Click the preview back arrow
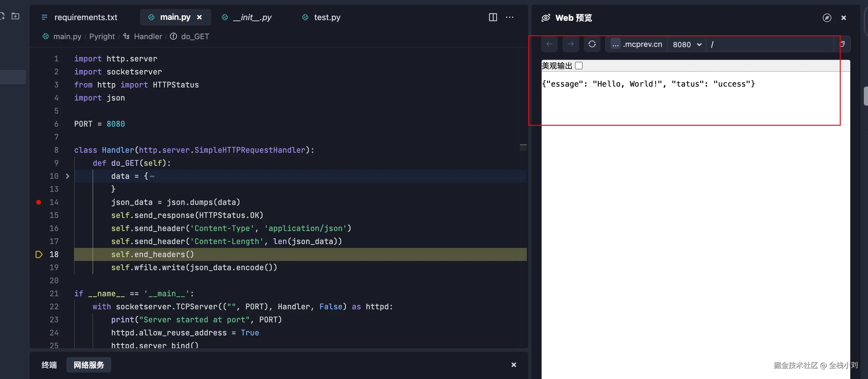Screen dimensions: 868x379 point(549,44)
